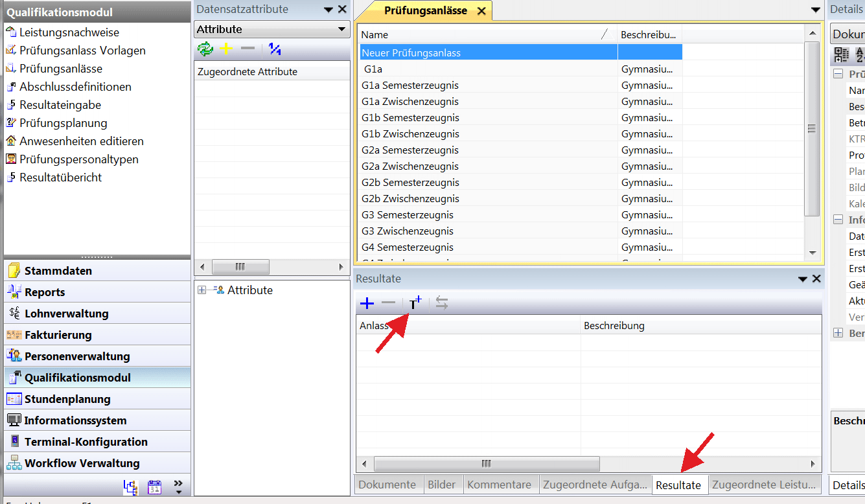
Task: Expand the Attribute tree node
Action: 202,290
